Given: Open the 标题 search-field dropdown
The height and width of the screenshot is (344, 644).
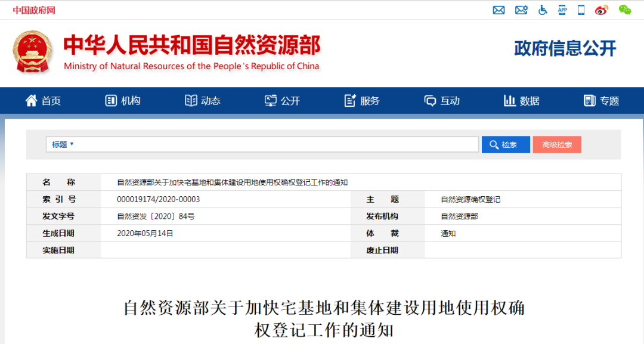Looking at the screenshot, I should coord(63,144).
